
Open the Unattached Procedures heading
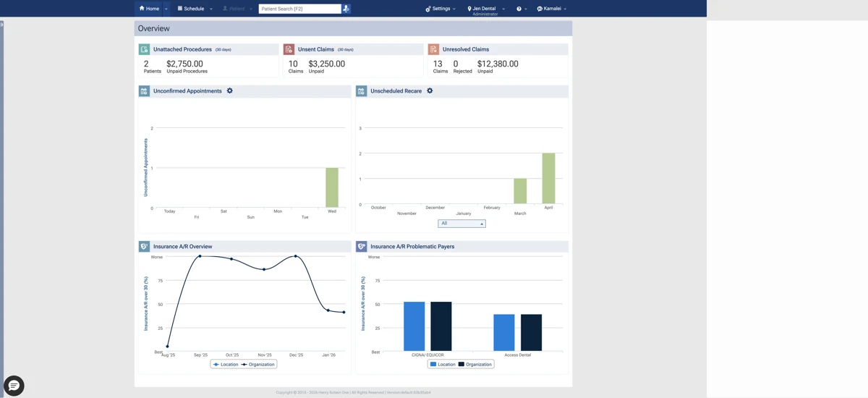click(x=182, y=49)
